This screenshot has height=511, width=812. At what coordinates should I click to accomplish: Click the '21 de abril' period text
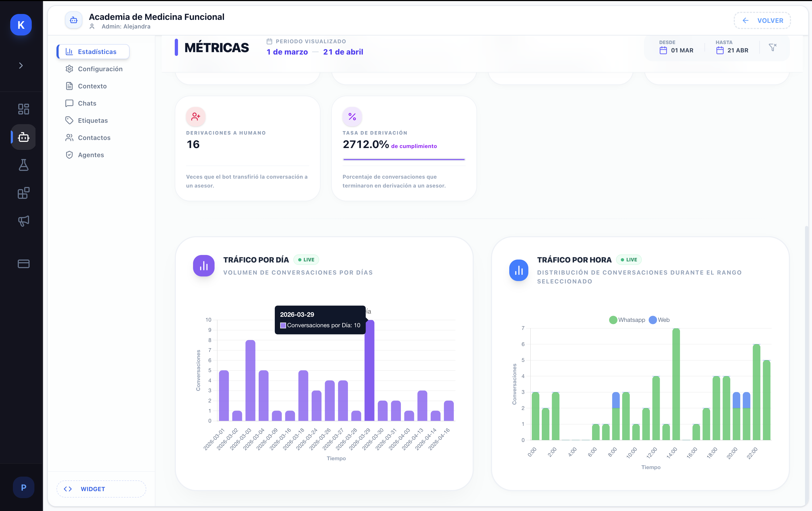pos(343,52)
